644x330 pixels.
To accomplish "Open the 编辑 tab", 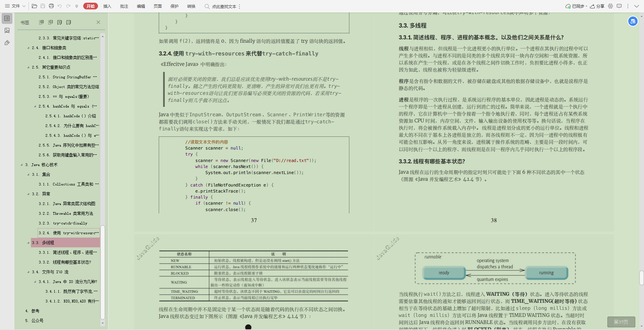I will 141,6.
